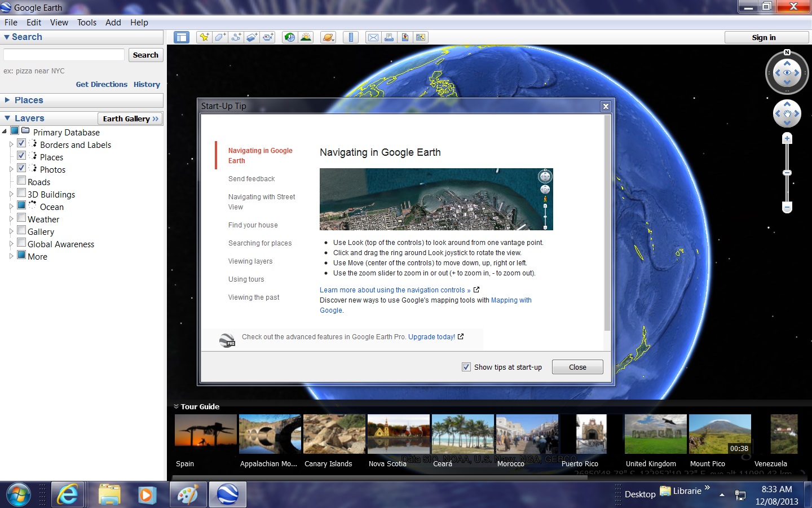Screen dimensions: 812x508
Task: Open the View menu
Action: (x=59, y=23)
